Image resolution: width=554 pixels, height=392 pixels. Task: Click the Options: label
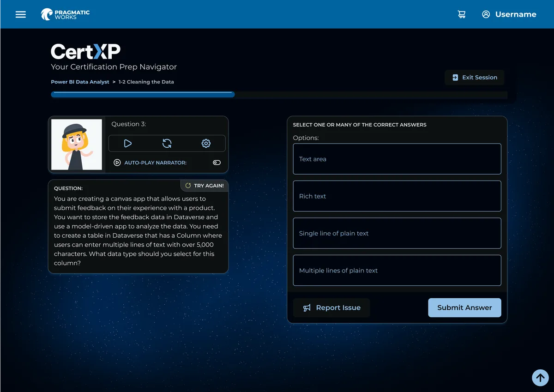click(306, 138)
